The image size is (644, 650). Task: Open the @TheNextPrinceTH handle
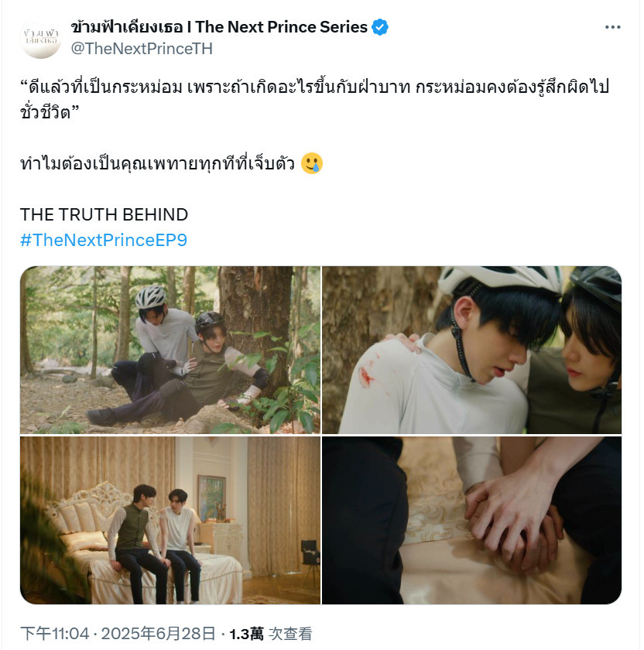click(142, 49)
